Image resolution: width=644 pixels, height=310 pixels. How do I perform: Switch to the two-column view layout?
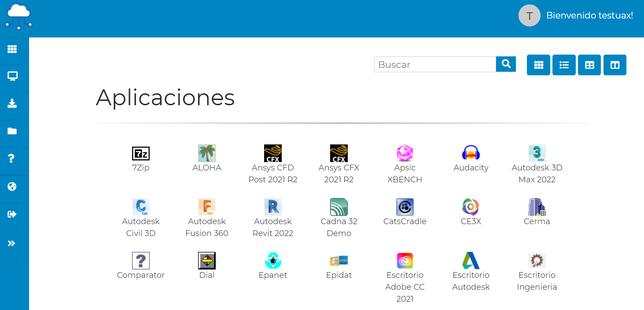(615, 65)
